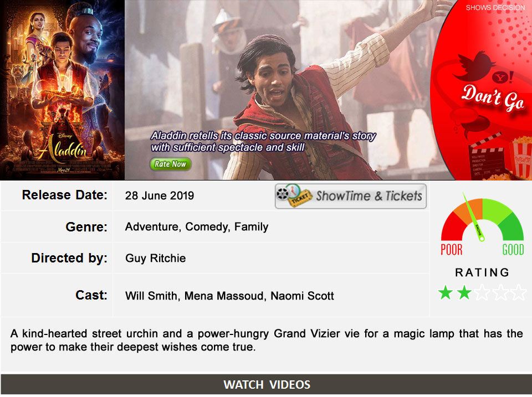Select the first green rating star
The height and width of the screenshot is (397, 532).
point(446,292)
